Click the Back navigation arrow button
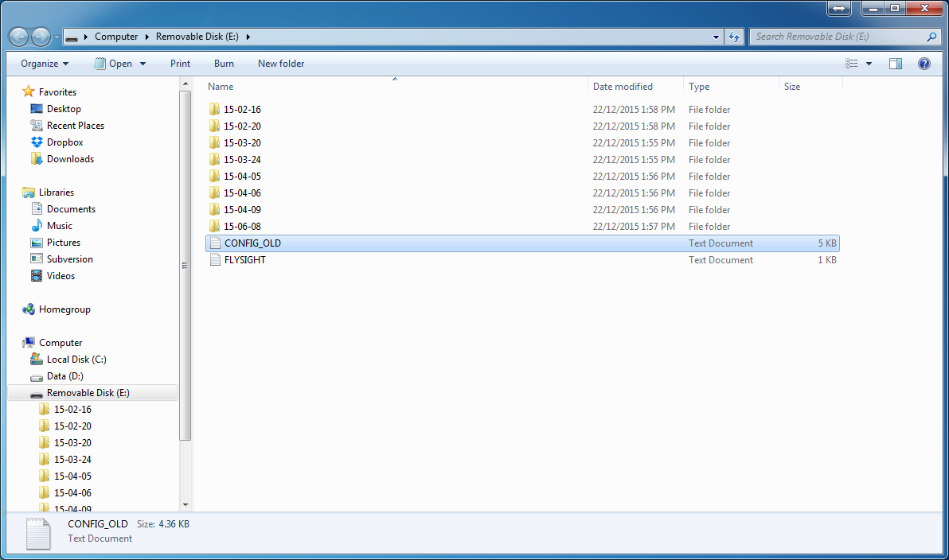The height and width of the screenshot is (560, 949). coord(19,37)
